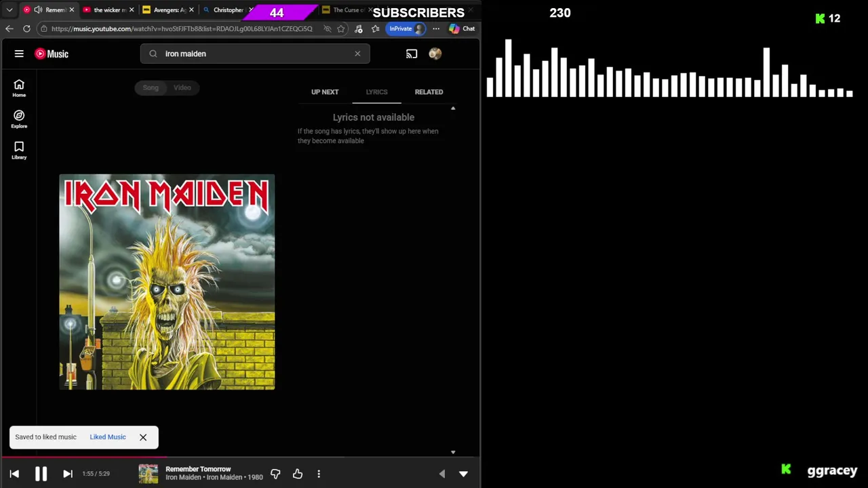Viewport: 868px width, 488px height.
Task: Click the 1:55 / 5:29 time display
Action: pyautogui.click(x=96, y=474)
